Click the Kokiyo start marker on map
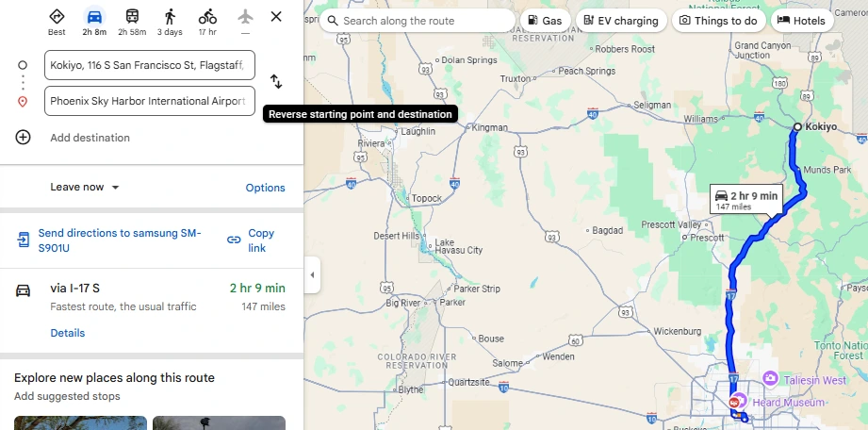The image size is (868, 430). 797,127
